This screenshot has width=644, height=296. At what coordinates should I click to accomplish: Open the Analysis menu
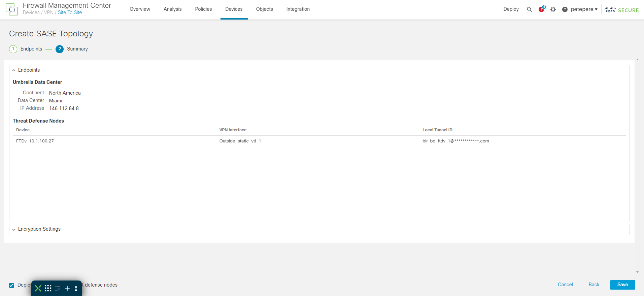click(173, 9)
